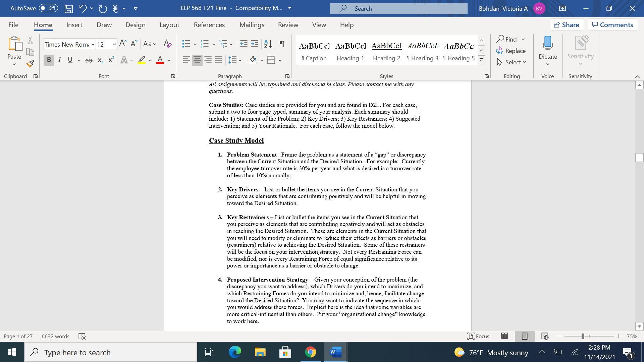Open the File tab
Screen dimensions: 644x362
click(13, 25)
